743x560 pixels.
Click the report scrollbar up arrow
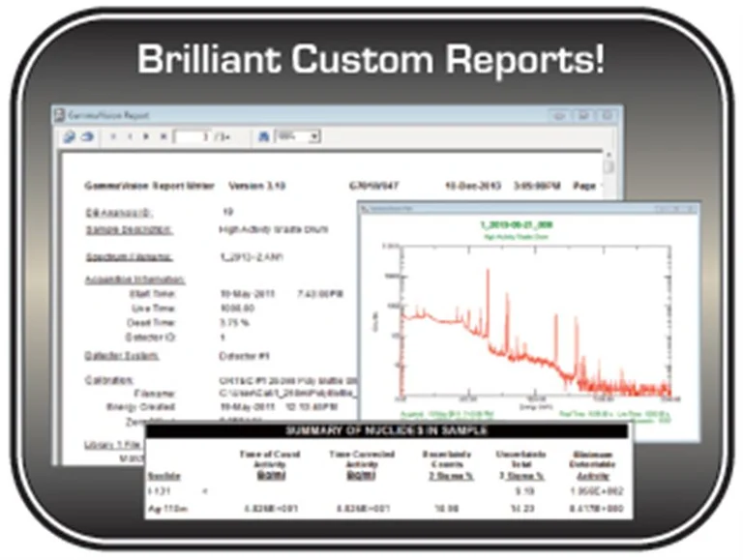609,155
